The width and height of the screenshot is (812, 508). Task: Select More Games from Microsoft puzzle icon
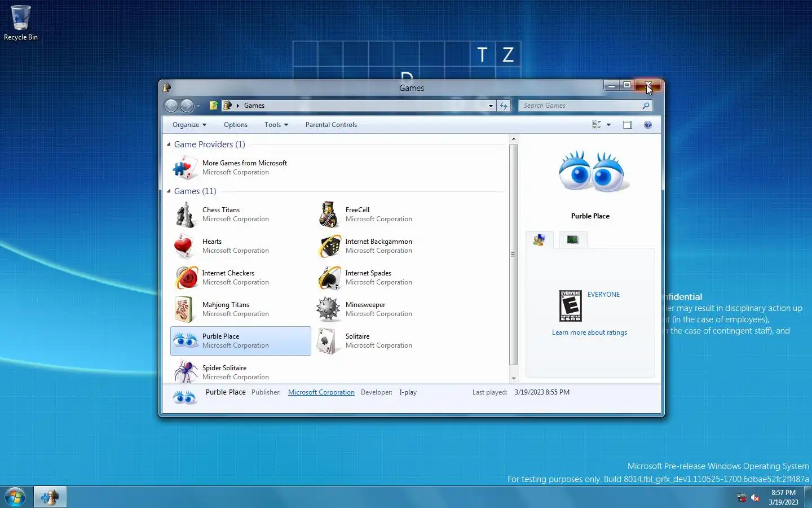click(x=185, y=168)
